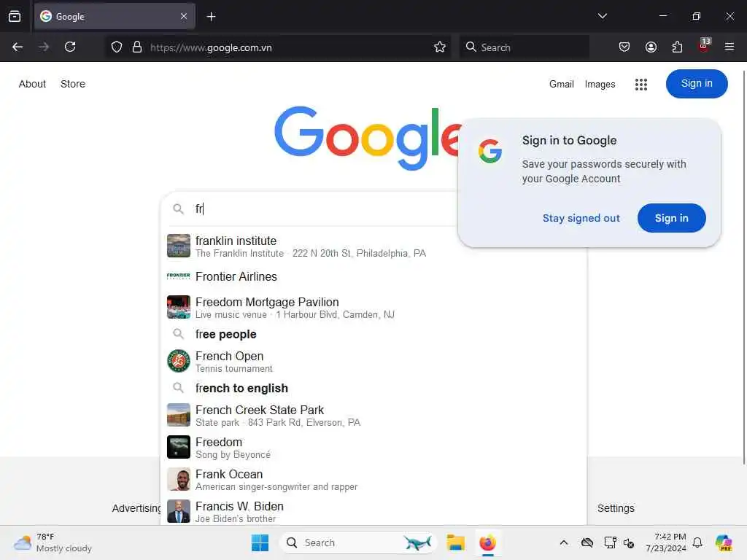The image size is (747, 560).
Task: Open the Pocket save icon
Action: tap(624, 47)
